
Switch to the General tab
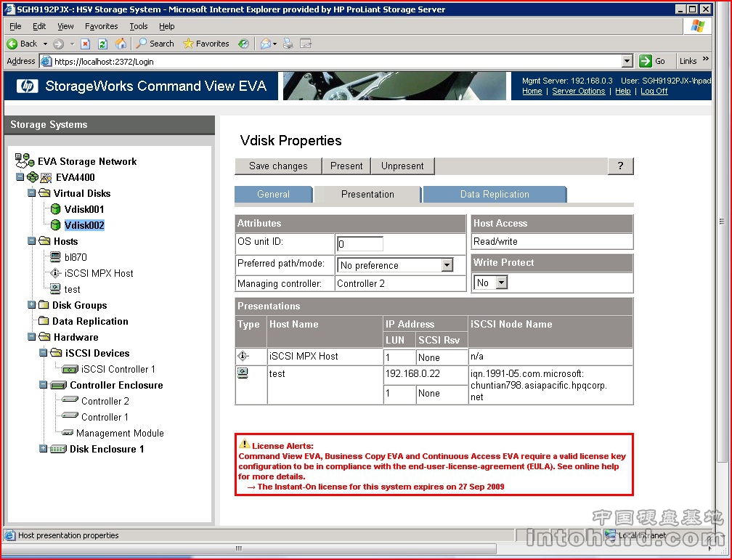point(274,195)
